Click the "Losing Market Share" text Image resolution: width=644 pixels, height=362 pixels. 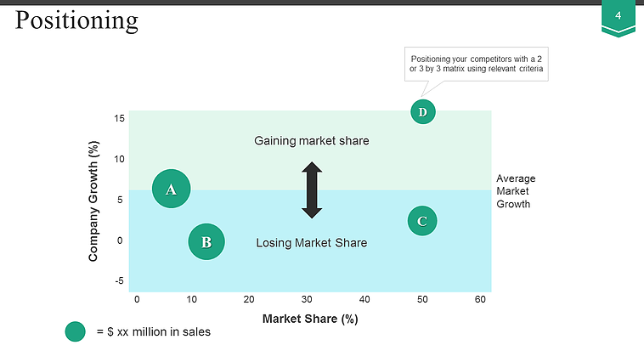[312, 243]
